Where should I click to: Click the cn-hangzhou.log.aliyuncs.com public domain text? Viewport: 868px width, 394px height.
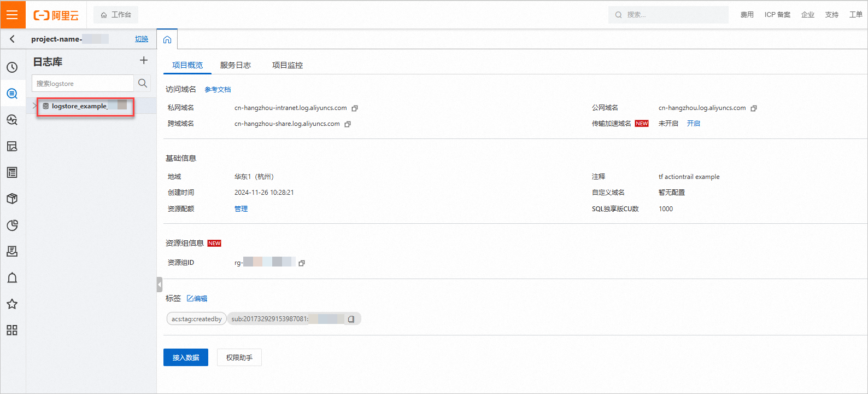click(702, 108)
